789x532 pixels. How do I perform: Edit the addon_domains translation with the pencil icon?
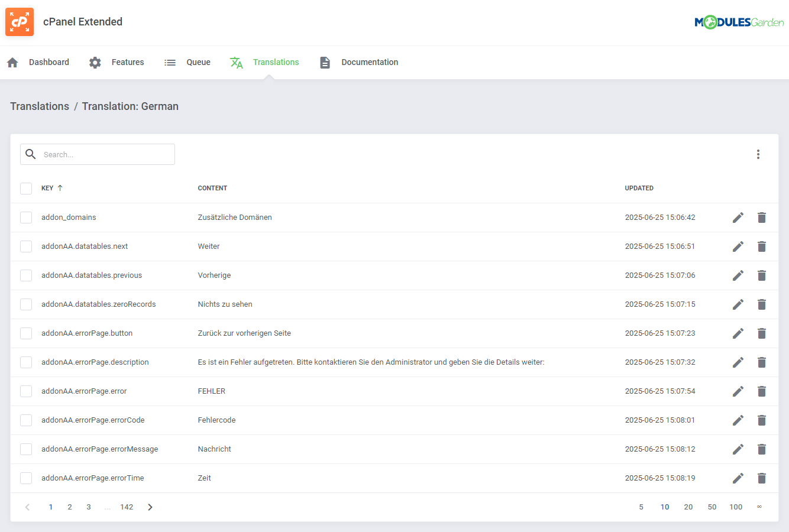point(738,217)
